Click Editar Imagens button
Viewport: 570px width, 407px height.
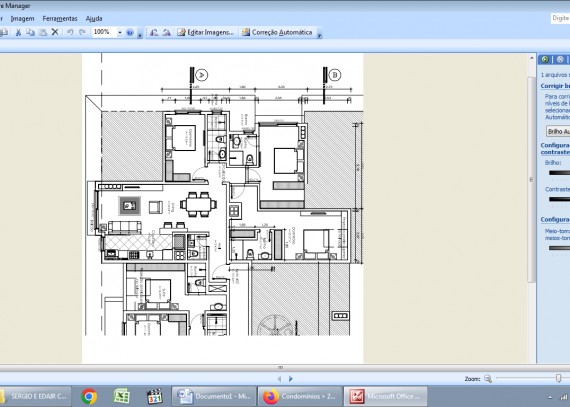[x=205, y=32]
